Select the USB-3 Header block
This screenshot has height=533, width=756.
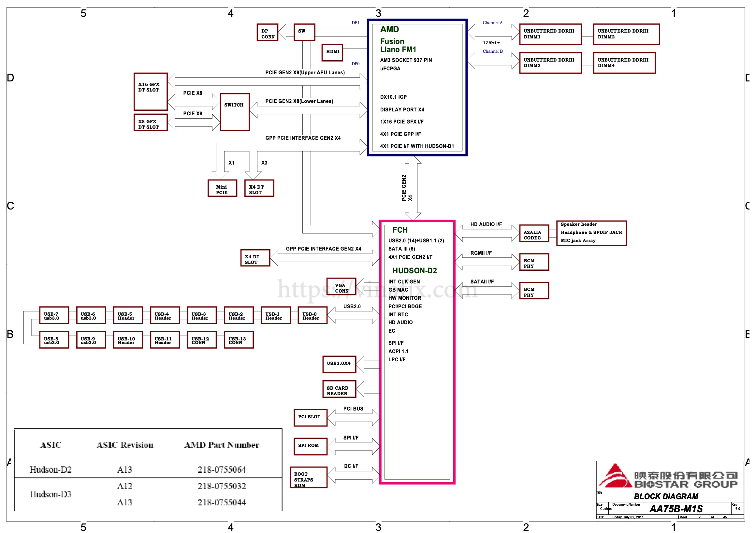click(x=201, y=315)
